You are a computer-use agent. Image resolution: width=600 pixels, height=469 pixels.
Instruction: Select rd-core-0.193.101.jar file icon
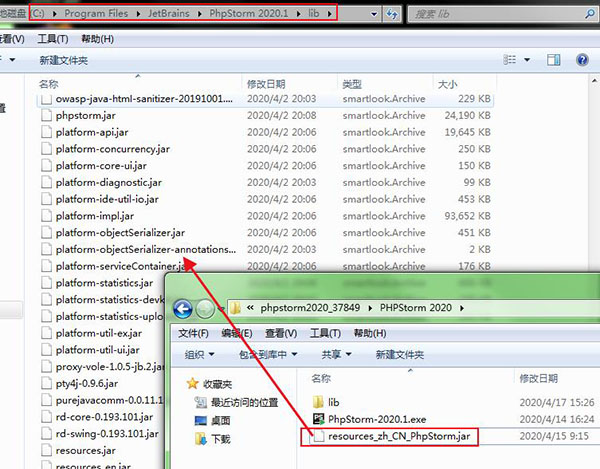tap(46, 417)
